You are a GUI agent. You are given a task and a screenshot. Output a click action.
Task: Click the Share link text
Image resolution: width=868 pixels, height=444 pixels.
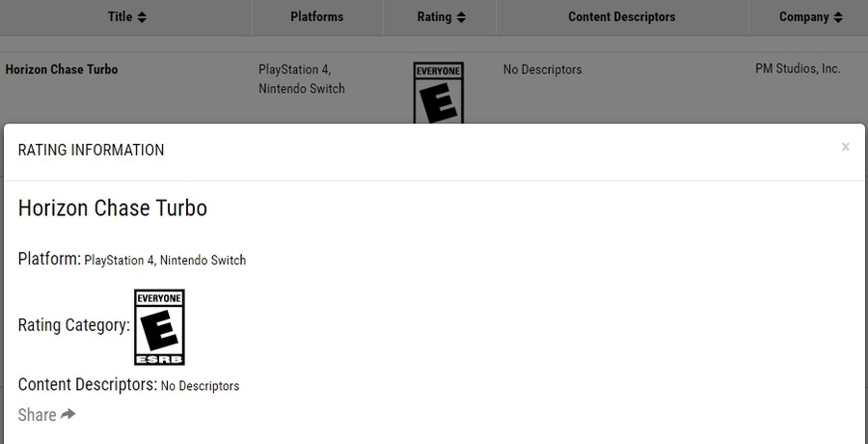point(37,415)
